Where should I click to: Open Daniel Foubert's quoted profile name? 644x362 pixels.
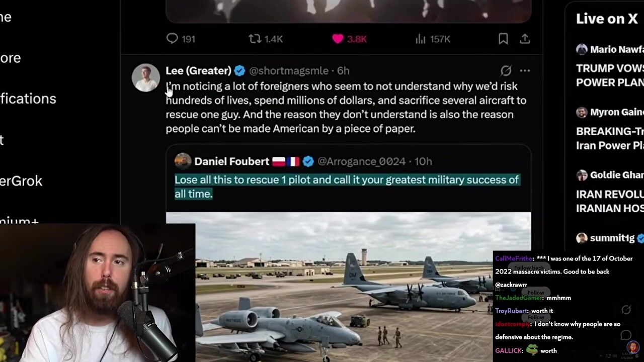232,161
